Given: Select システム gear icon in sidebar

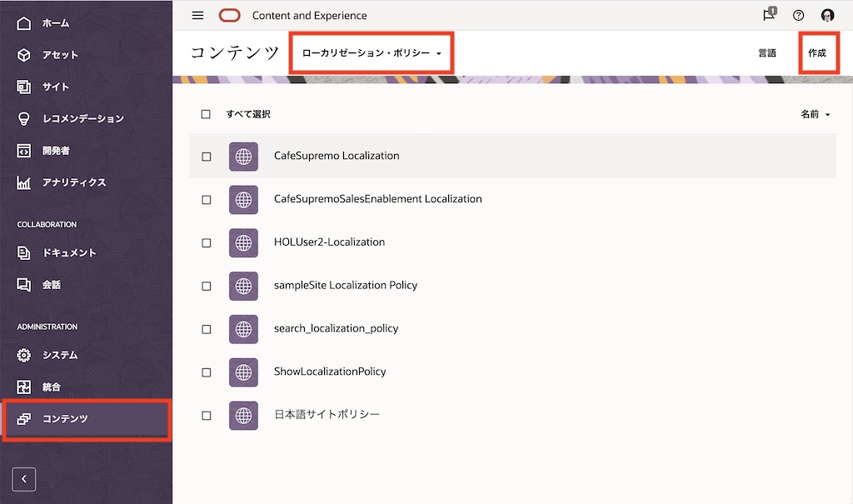Looking at the screenshot, I should [24, 355].
